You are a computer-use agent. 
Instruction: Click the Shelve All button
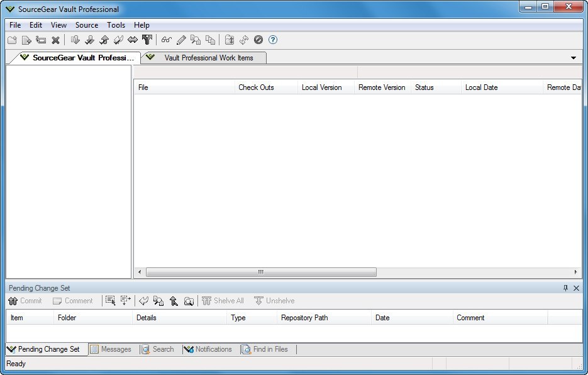[223, 301]
